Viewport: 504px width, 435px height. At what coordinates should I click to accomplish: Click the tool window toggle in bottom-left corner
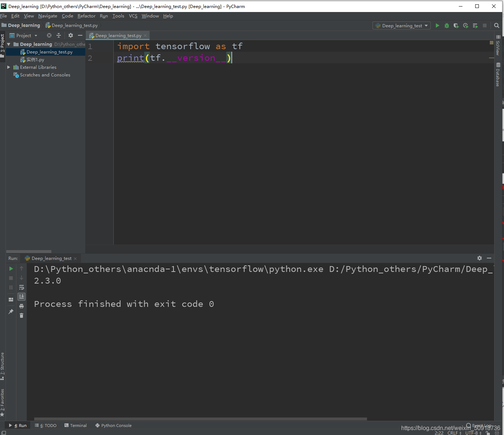point(4,432)
